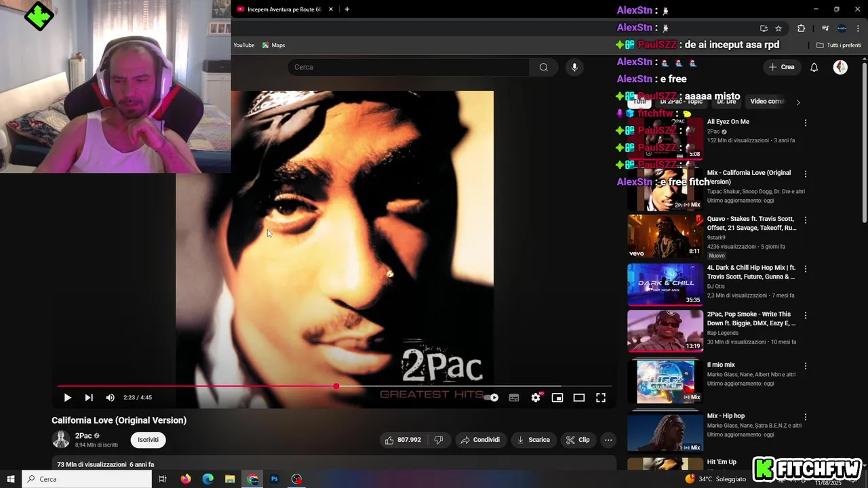Skip to next video in player
868x488 pixels.
[x=89, y=398]
